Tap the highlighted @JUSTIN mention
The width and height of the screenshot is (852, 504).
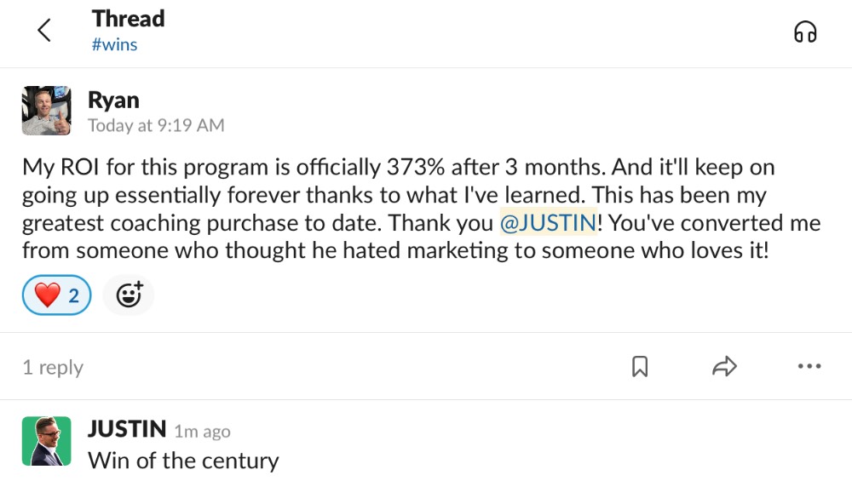pos(549,223)
